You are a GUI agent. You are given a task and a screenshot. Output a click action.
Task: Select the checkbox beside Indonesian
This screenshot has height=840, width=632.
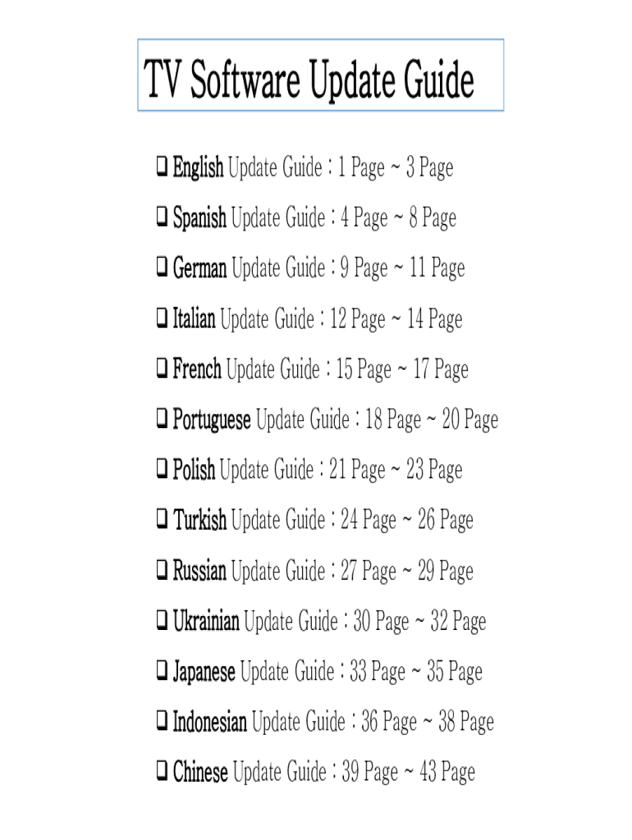point(162,723)
